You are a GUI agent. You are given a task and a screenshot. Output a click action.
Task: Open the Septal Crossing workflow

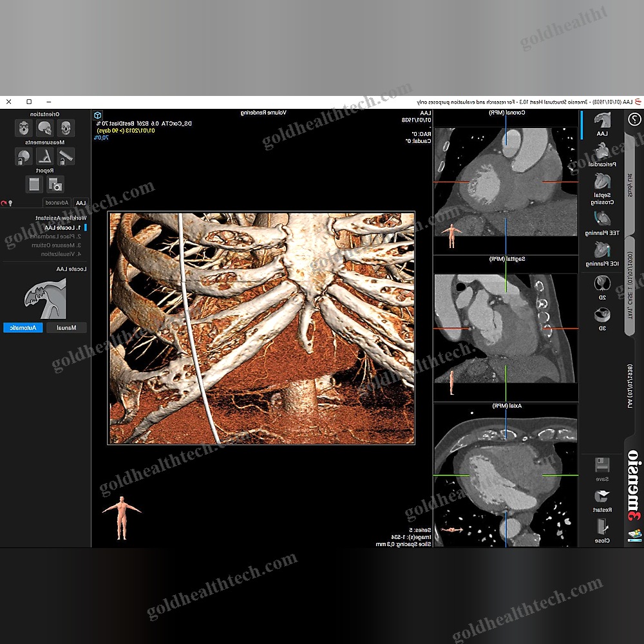602,189
